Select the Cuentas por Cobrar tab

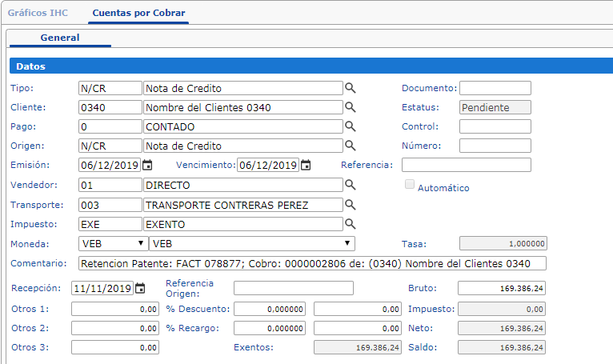click(138, 14)
